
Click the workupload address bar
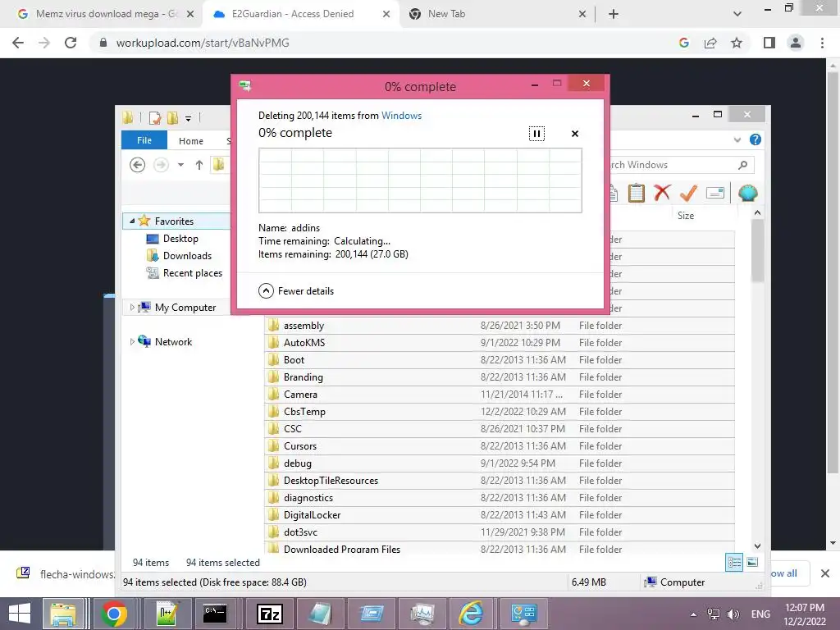tap(386, 43)
